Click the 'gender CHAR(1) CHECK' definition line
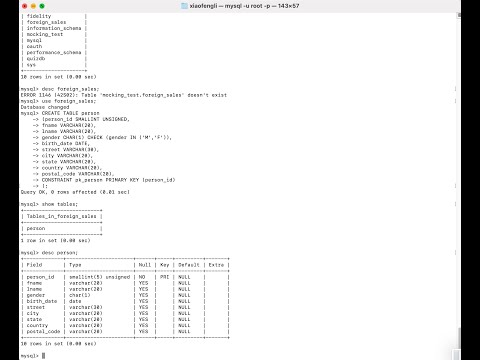Viewport: 480px width, 360px height. 107,137
